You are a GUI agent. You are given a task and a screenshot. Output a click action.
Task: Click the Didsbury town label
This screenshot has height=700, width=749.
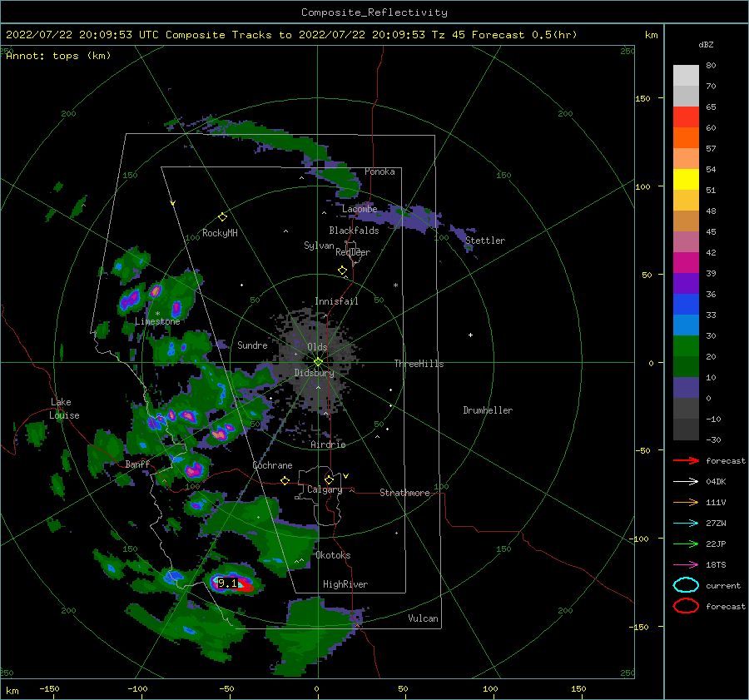(314, 373)
